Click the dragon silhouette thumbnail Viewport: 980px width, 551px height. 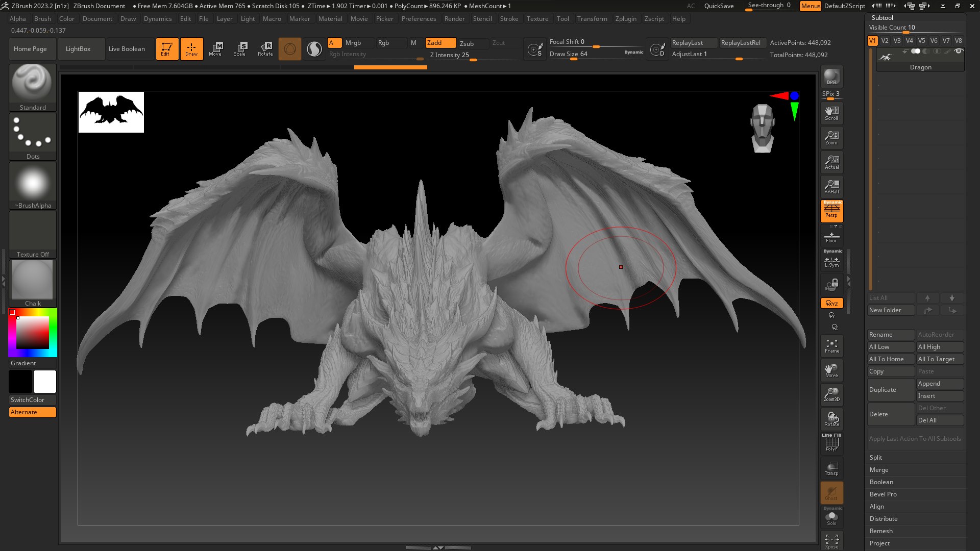coord(111,112)
